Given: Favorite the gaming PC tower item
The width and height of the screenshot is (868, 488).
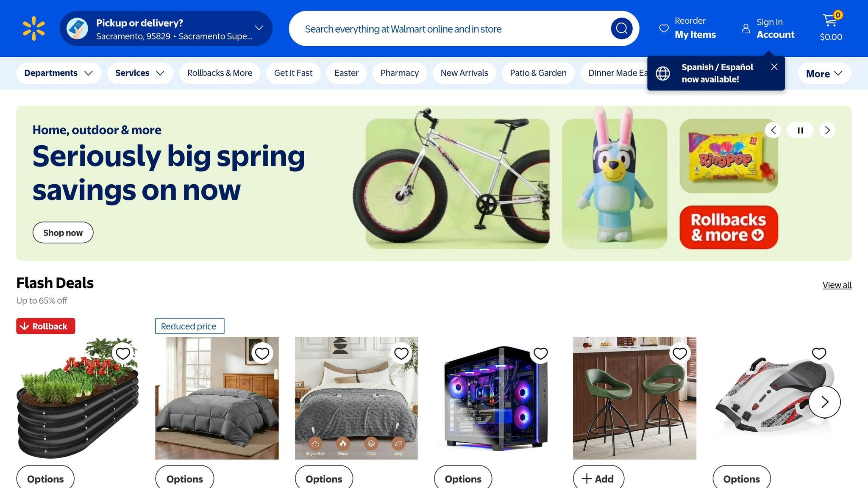Looking at the screenshot, I should click(540, 353).
